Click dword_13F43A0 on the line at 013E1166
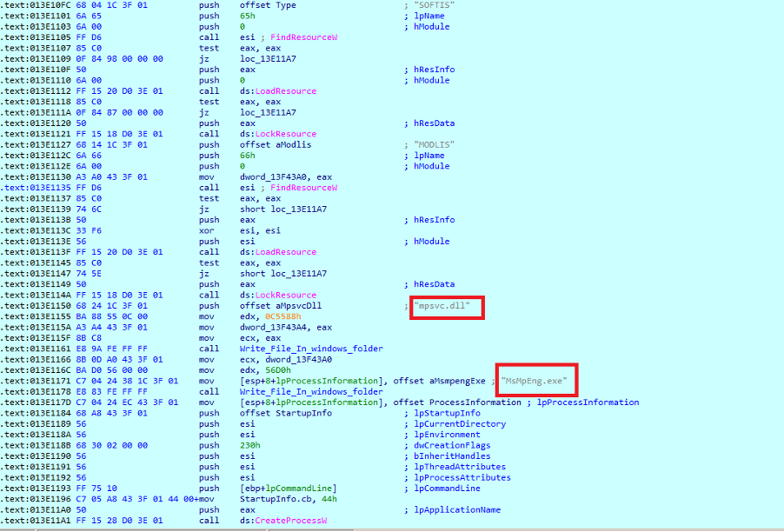The width and height of the screenshot is (784, 532). tap(298, 360)
